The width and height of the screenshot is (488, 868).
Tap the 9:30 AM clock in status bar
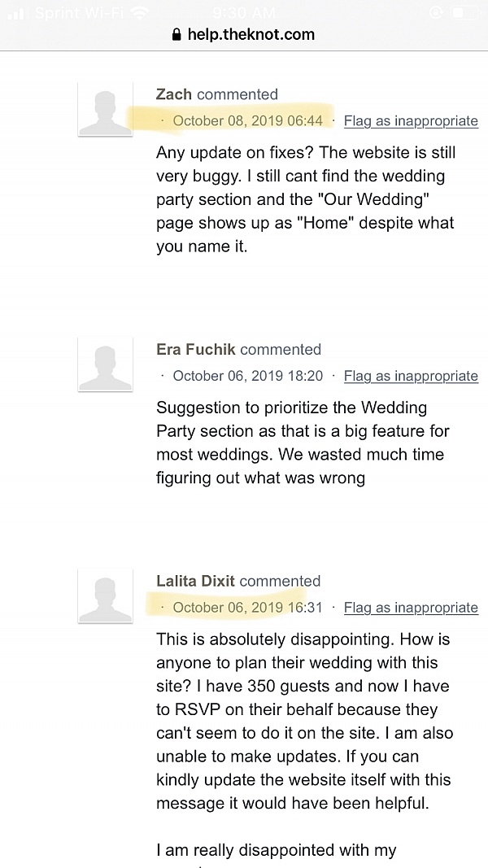pyautogui.click(x=244, y=14)
